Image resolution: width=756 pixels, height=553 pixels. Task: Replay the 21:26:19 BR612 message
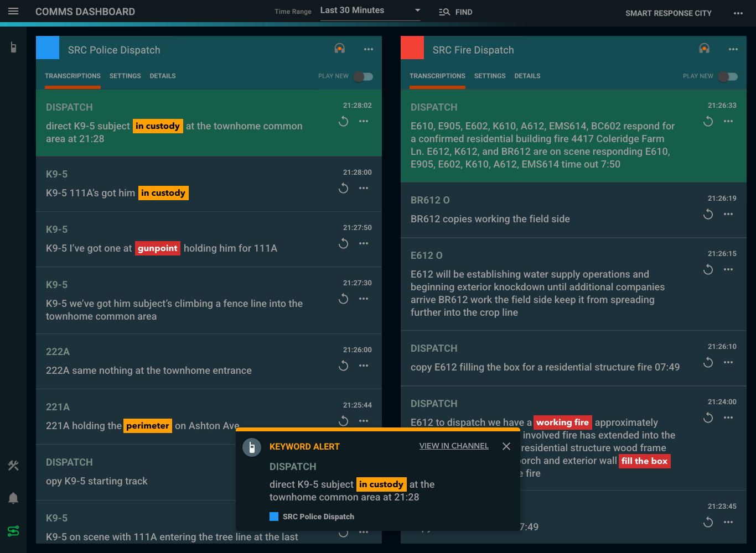708,214
